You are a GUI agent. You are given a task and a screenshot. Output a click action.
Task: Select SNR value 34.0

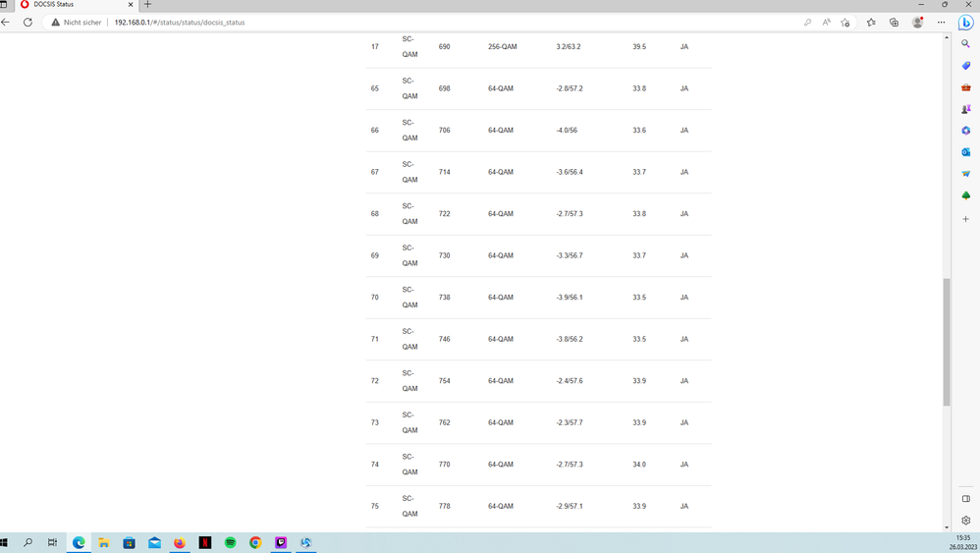(639, 465)
